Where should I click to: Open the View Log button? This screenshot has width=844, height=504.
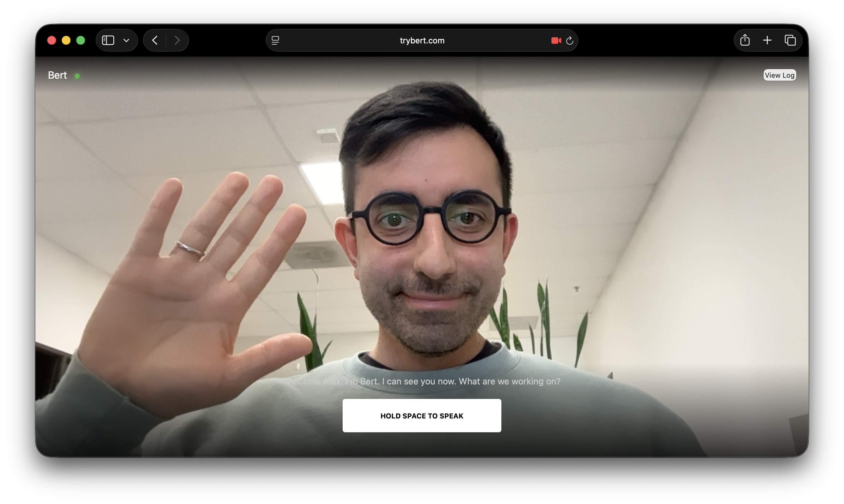779,75
